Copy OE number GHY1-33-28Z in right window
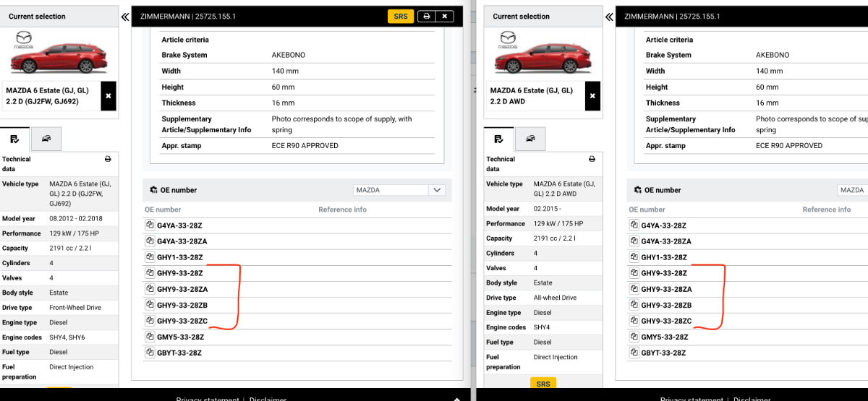 634,257
